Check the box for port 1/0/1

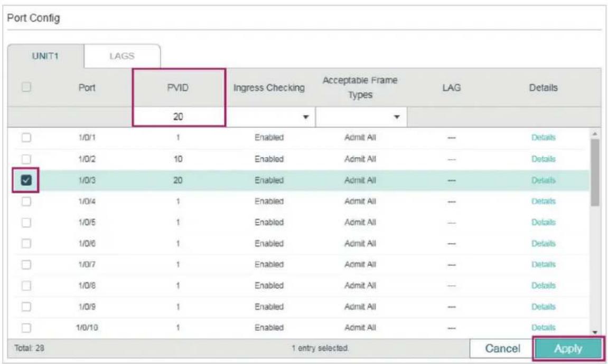tap(26, 138)
